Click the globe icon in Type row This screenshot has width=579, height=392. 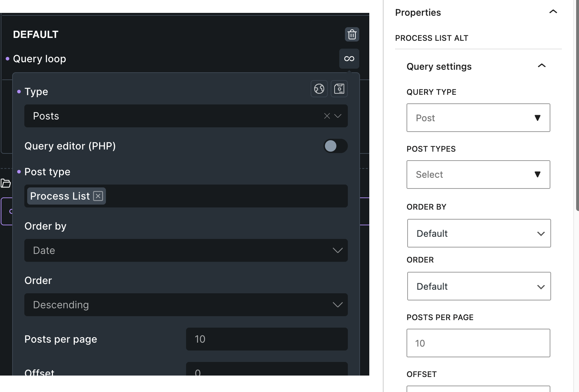coord(319,88)
